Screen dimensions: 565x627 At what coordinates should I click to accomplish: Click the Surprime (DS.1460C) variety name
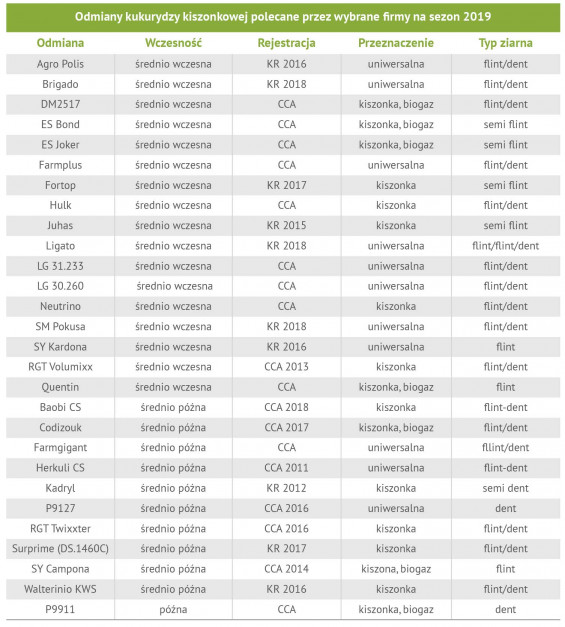(60, 548)
